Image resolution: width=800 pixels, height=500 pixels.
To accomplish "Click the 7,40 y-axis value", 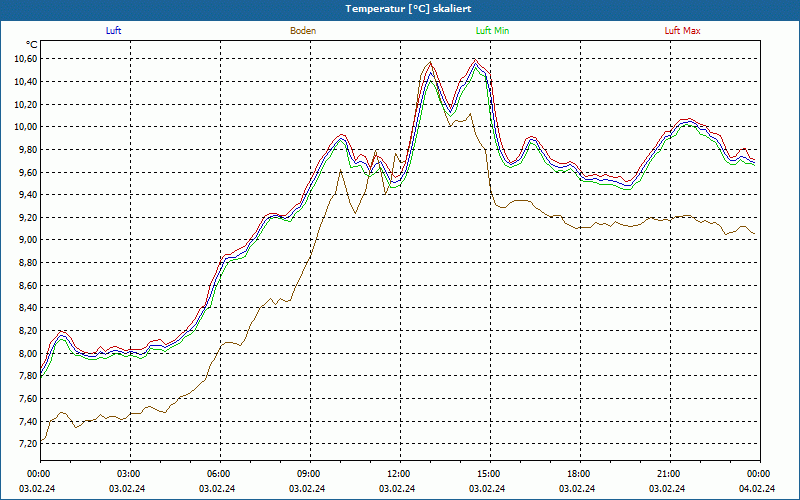I will [28, 421].
